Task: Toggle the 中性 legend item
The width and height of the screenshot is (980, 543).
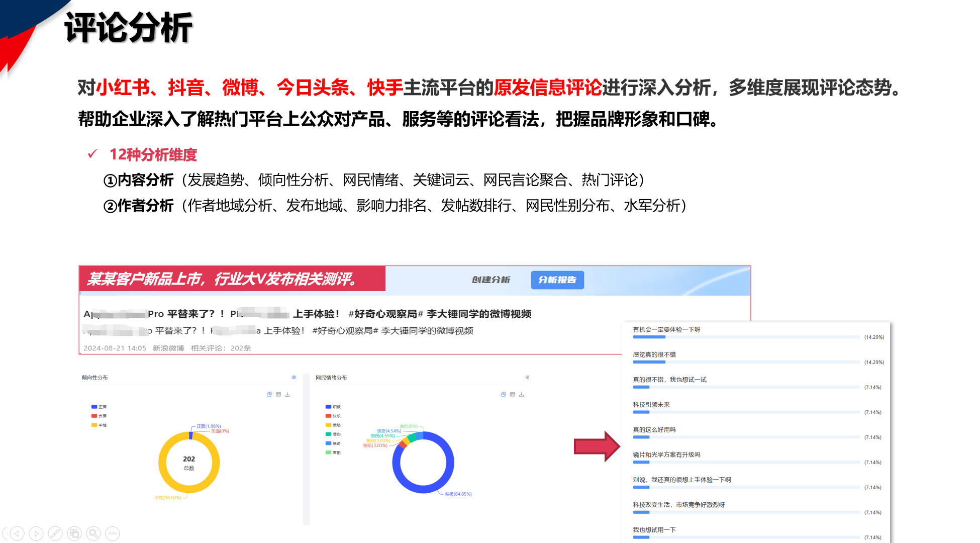Action: 99,425
